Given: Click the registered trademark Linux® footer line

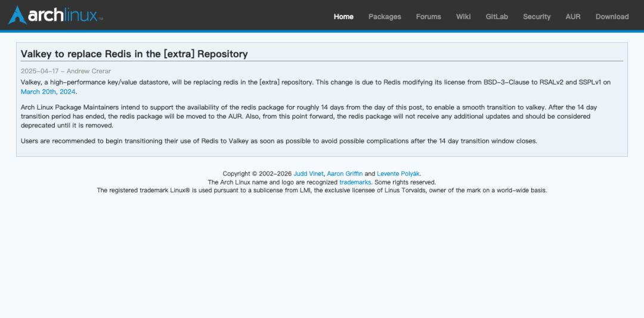Looking at the screenshot, I should (322, 191).
